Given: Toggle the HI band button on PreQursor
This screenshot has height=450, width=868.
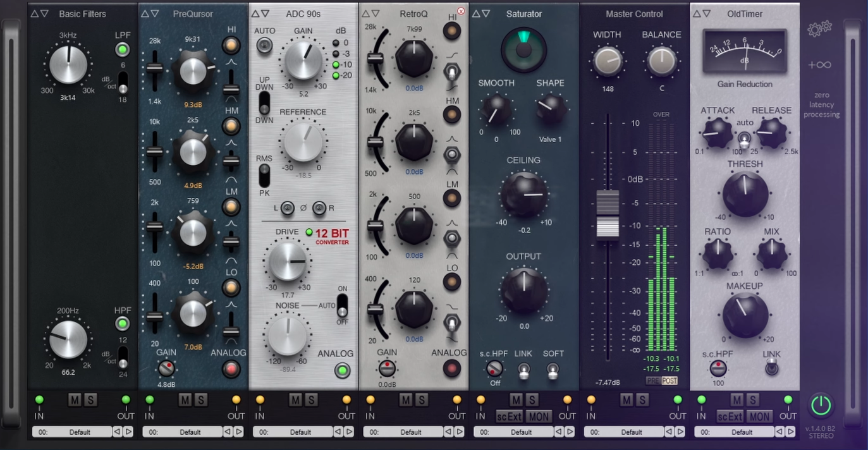Looking at the screenshot, I should pos(231,46).
